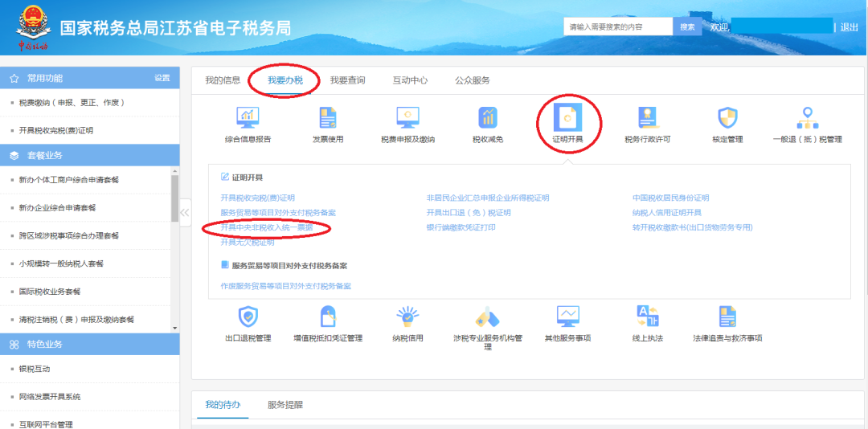Open 一般退（抵）税管理 icon
Viewport: 868px width, 429px height.
point(807,117)
